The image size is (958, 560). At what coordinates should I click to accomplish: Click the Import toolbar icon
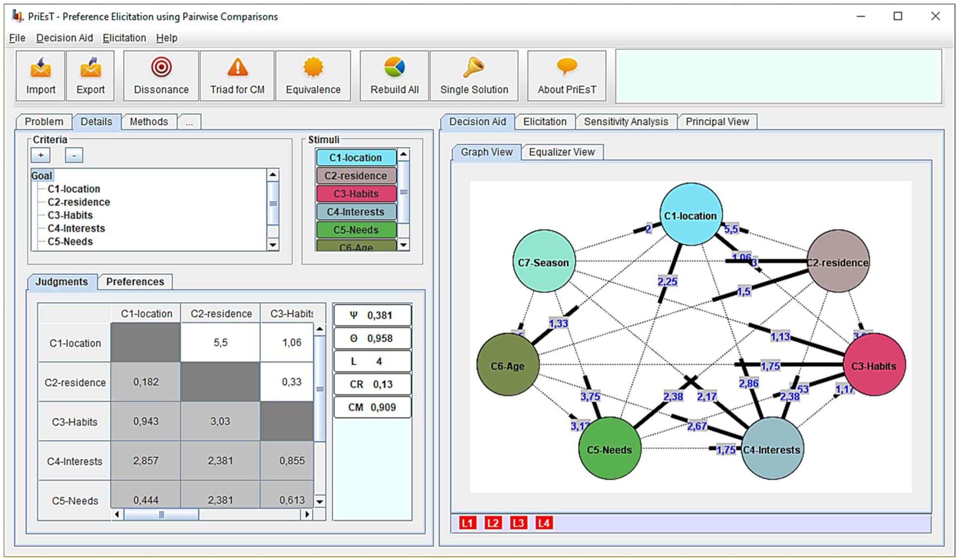click(40, 68)
